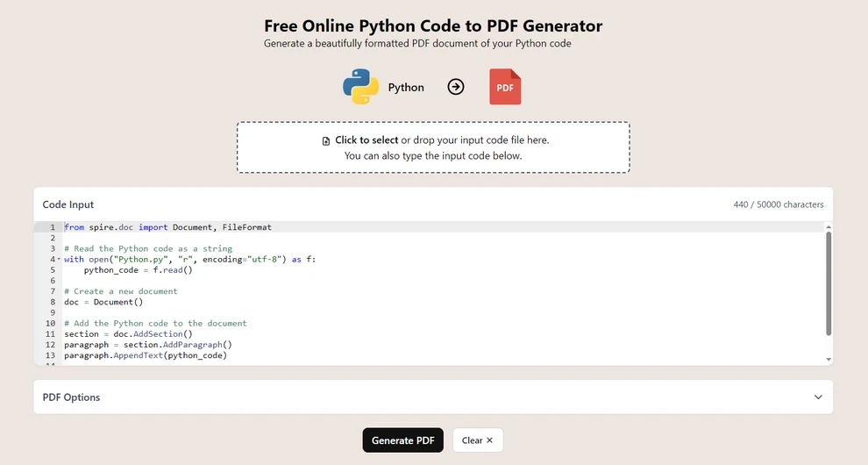Click the circled right-arrow icon
The height and width of the screenshot is (465, 868).
point(456,87)
